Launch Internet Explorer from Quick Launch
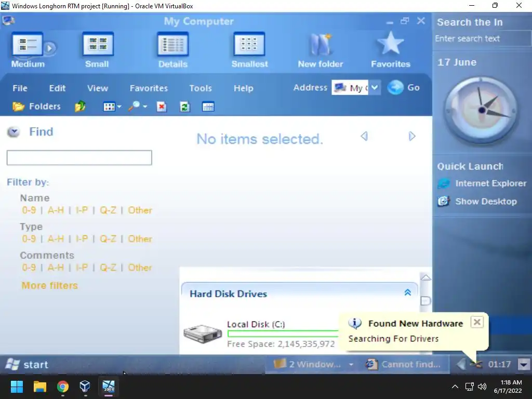532x399 pixels. click(482, 183)
